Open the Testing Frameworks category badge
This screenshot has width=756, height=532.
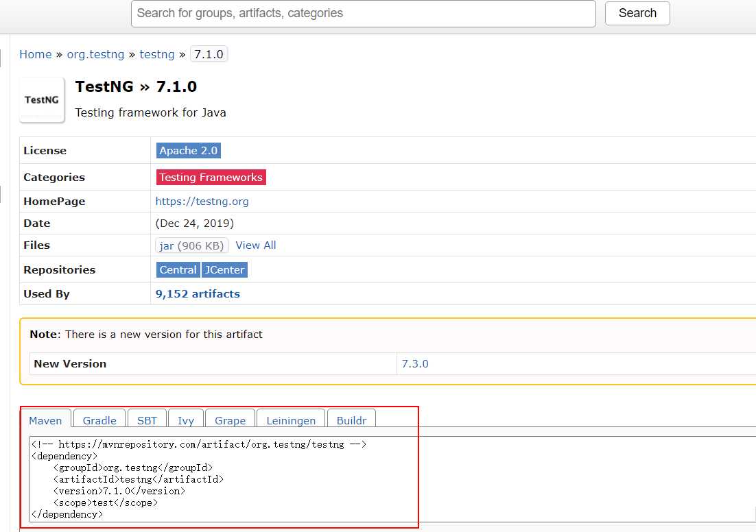coord(211,178)
